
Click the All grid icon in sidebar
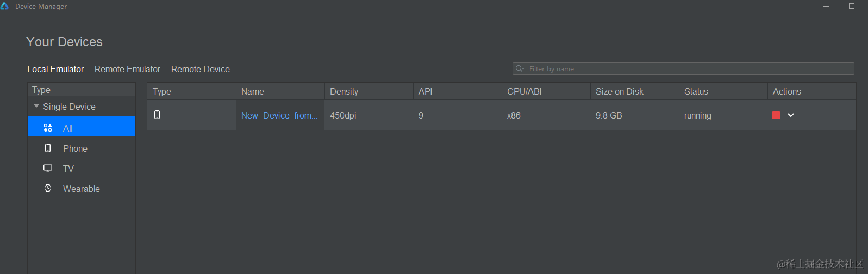pos(48,128)
